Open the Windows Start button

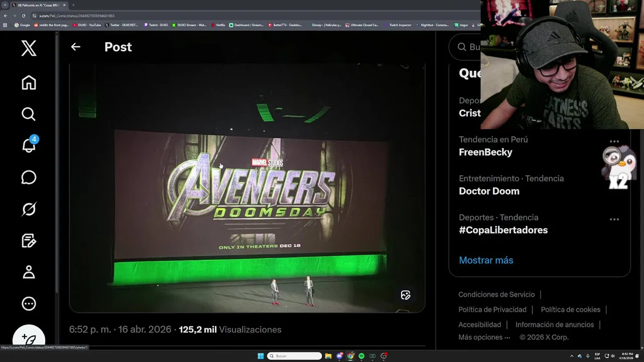[x=261, y=356]
